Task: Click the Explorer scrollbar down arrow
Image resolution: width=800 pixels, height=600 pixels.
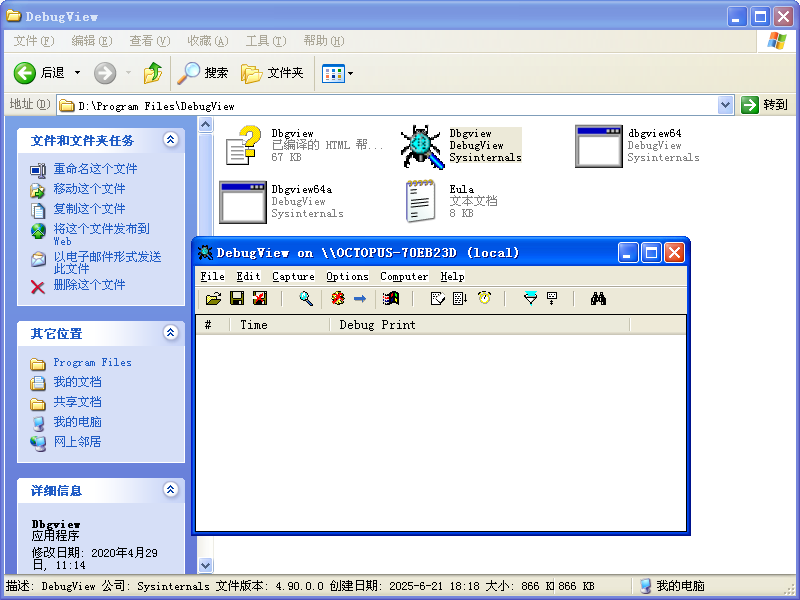Action: tap(205, 565)
